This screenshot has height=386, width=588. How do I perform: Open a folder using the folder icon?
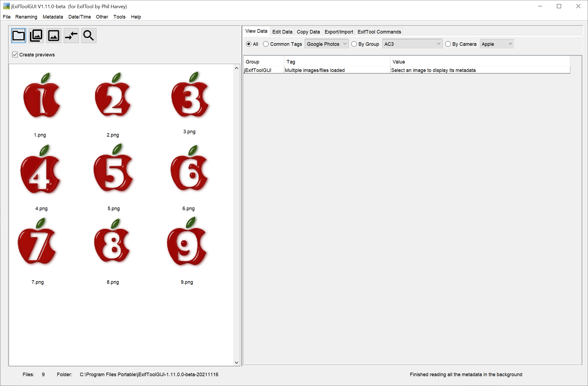coord(18,35)
